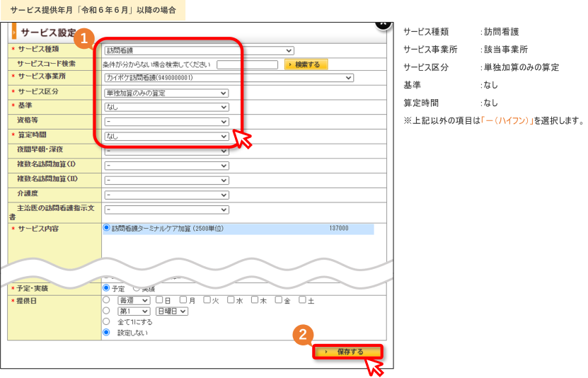Expand the 資格等 dropdown
Image resolution: width=588 pixels, height=378 pixels.
click(166, 122)
